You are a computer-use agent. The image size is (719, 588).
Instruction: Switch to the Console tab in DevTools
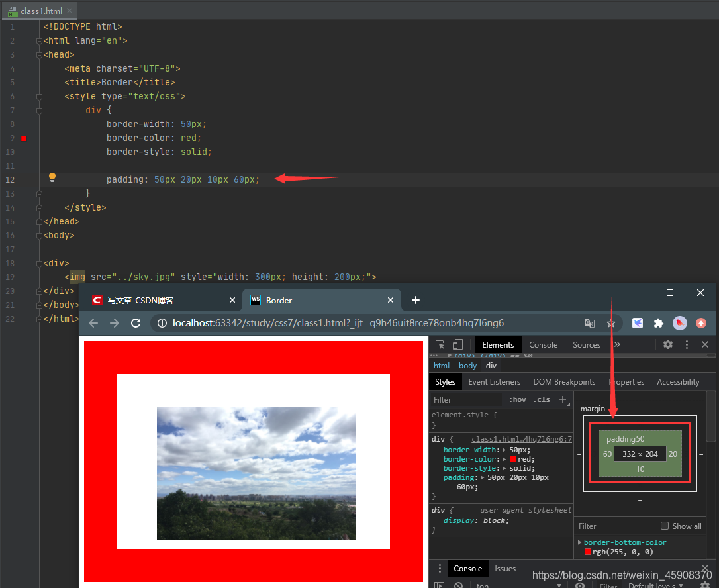pyautogui.click(x=543, y=344)
